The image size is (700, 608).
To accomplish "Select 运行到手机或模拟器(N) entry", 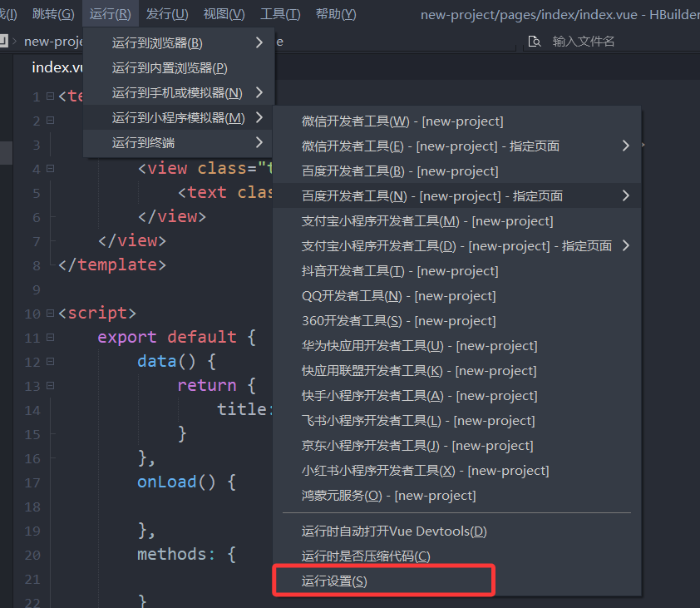I will (178, 93).
